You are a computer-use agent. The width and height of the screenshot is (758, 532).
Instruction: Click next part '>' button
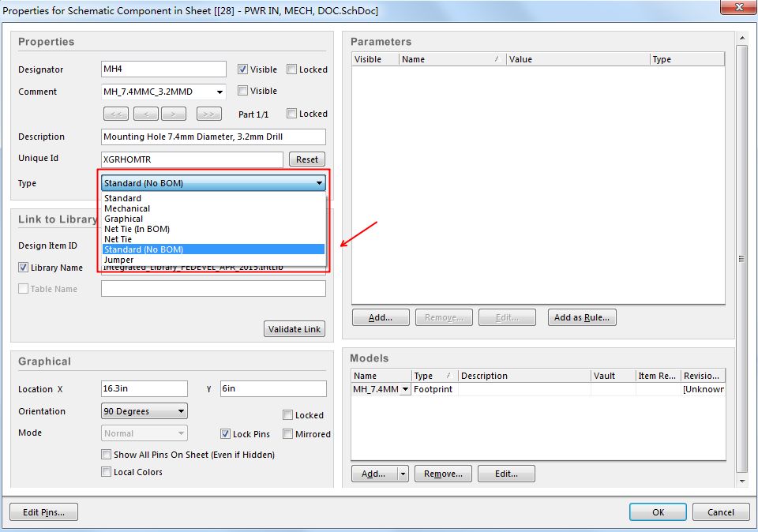(174, 114)
